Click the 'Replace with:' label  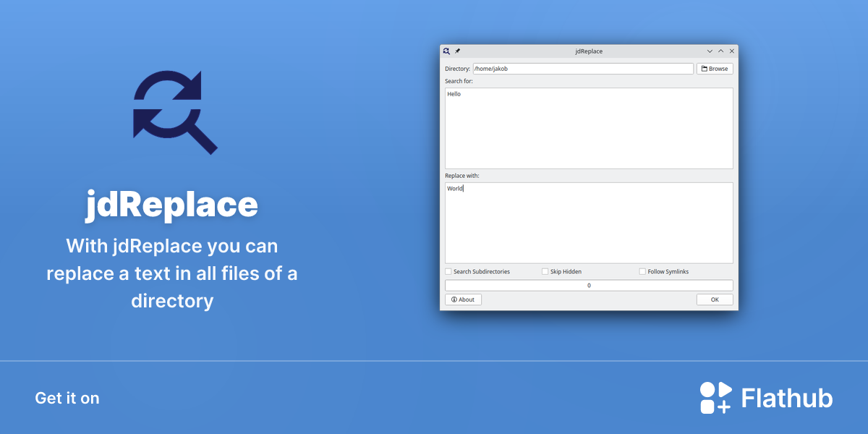coord(462,176)
